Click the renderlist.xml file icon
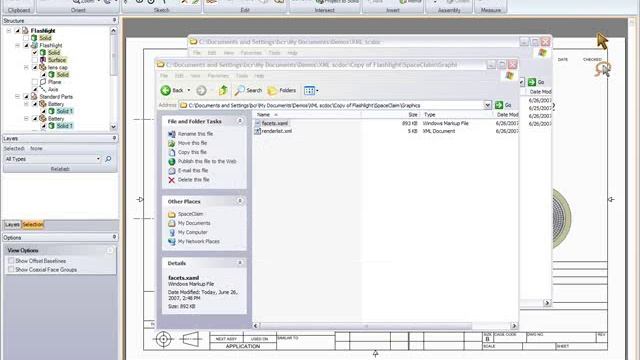Image resolution: width=640 pixels, height=360 pixels. point(258,131)
